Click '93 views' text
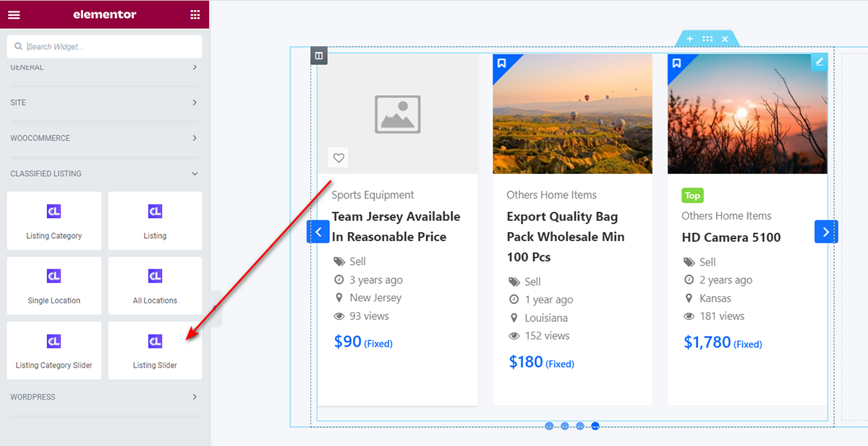The height and width of the screenshot is (446, 868). [x=370, y=316]
